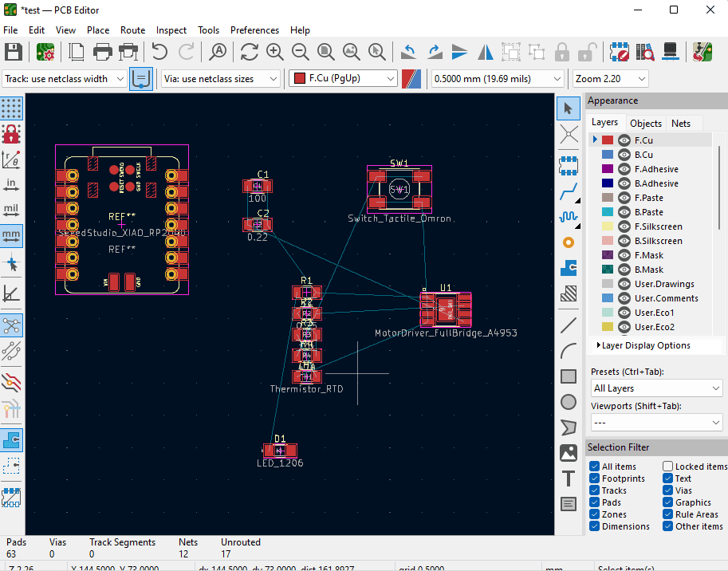Select the Place footprint tool
728x571 pixels.
tap(569, 165)
